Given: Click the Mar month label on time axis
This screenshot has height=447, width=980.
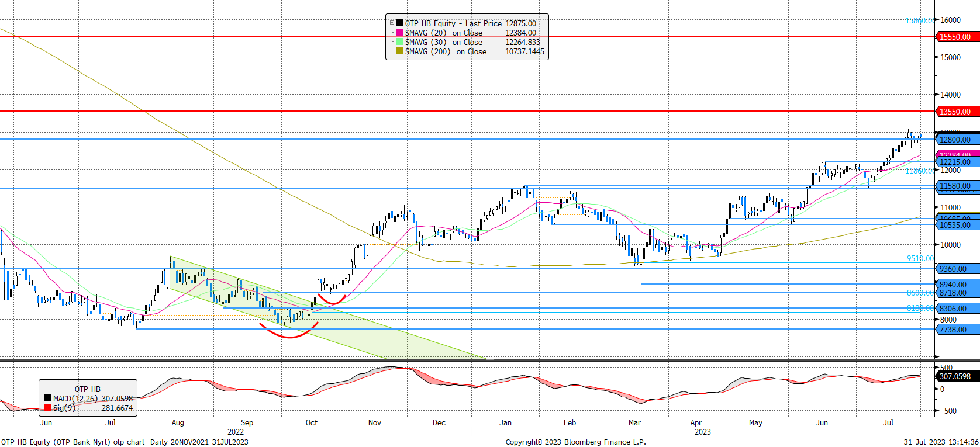Looking at the screenshot, I should (634, 422).
